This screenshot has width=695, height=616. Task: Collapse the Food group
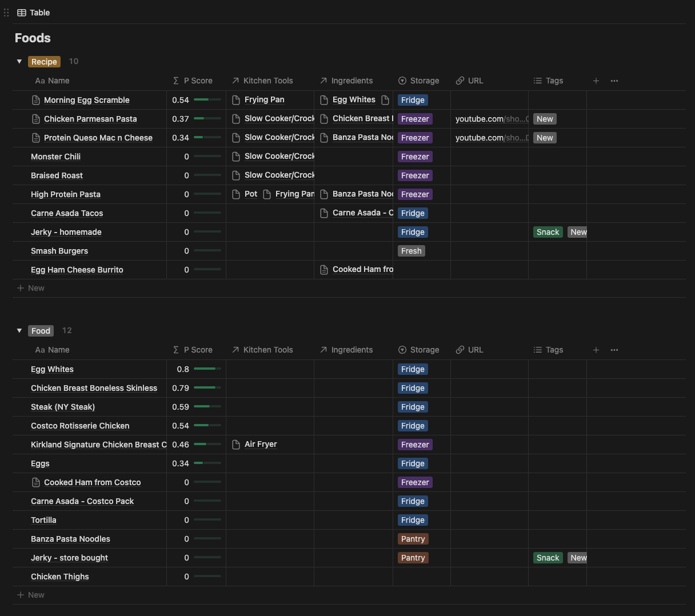[x=19, y=330]
